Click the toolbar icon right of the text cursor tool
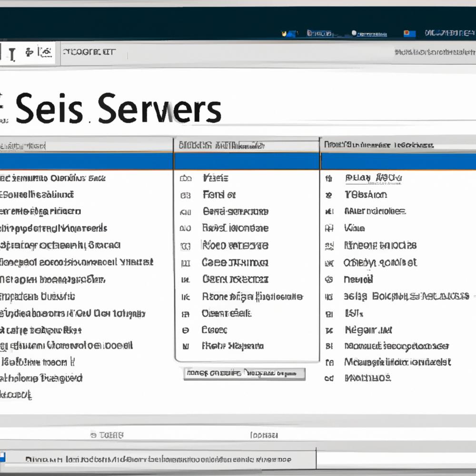 (29, 53)
